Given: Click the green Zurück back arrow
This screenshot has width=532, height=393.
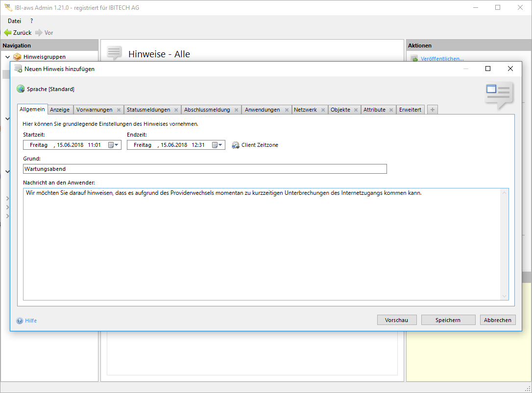Looking at the screenshot, I should [x=7, y=33].
